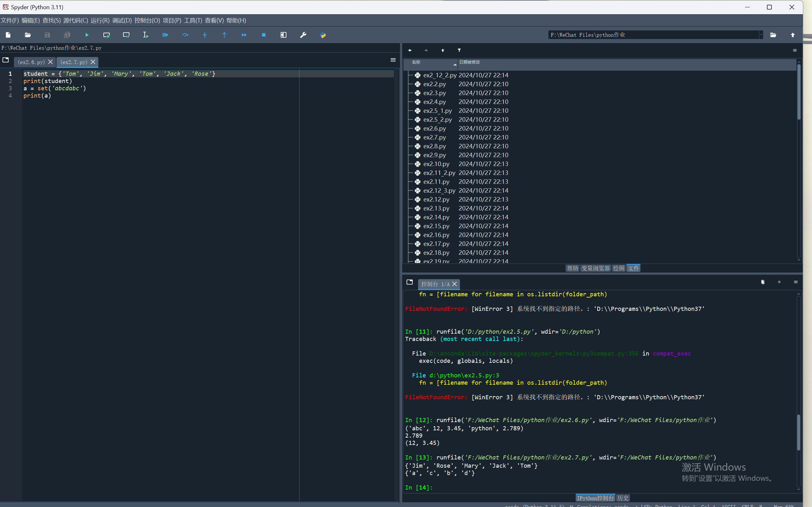812x507 pixels.
Task: Click the console interrupt kernel square button
Action: coord(779,282)
